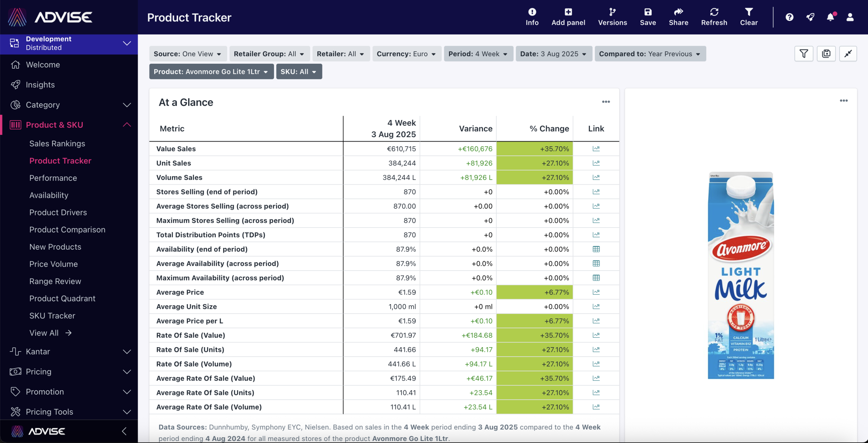Click the help question mark icon
868x443 pixels.
pos(789,17)
